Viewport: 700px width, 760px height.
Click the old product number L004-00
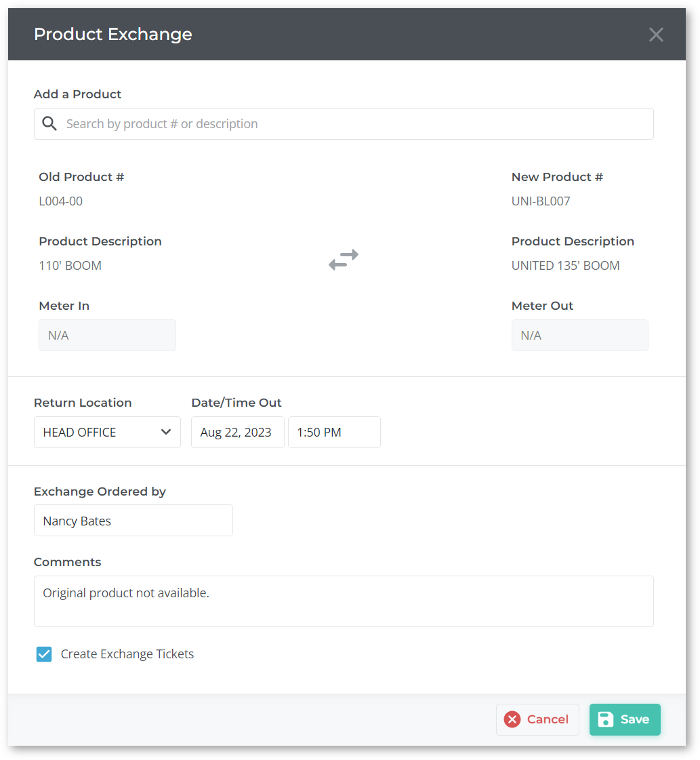[x=60, y=201]
